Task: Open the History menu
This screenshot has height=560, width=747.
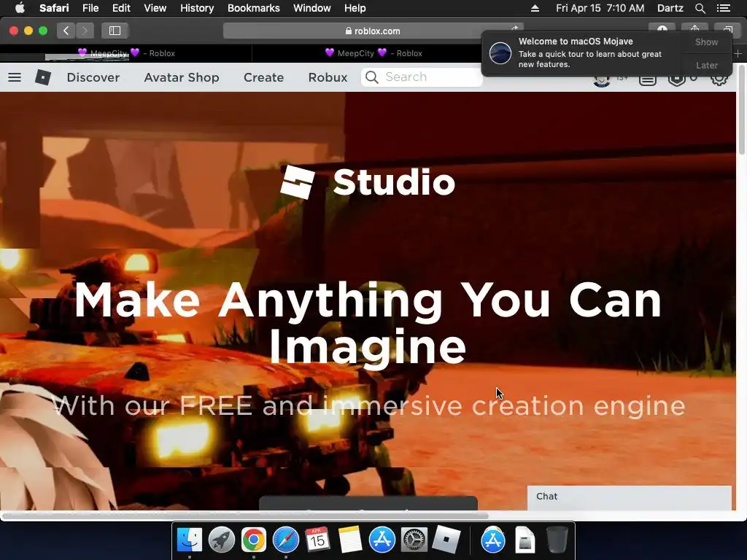Action: click(197, 8)
